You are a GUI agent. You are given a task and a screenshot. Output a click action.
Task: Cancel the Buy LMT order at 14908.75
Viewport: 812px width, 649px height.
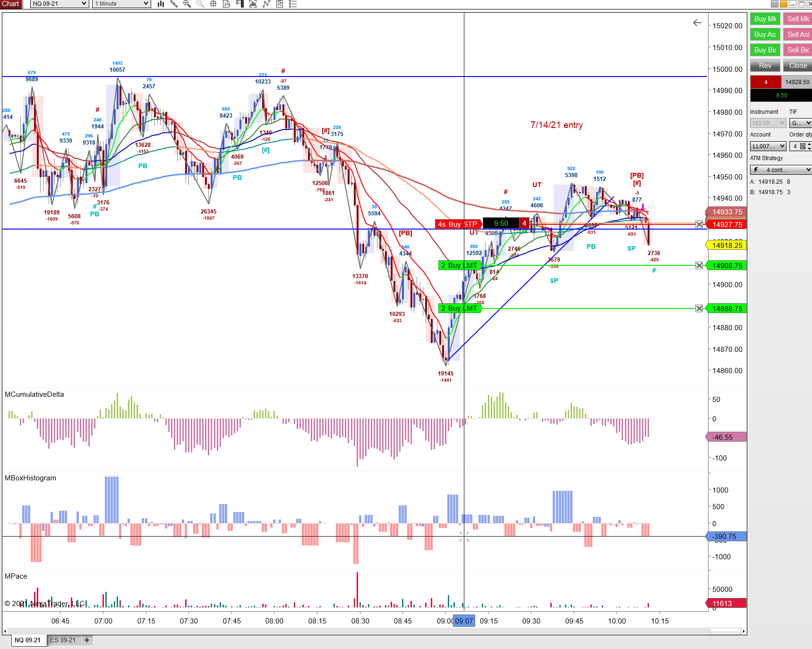coord(699,265)
